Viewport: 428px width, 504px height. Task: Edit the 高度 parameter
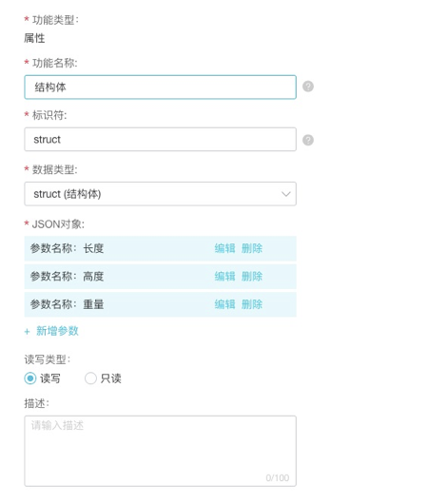point(224,277)
